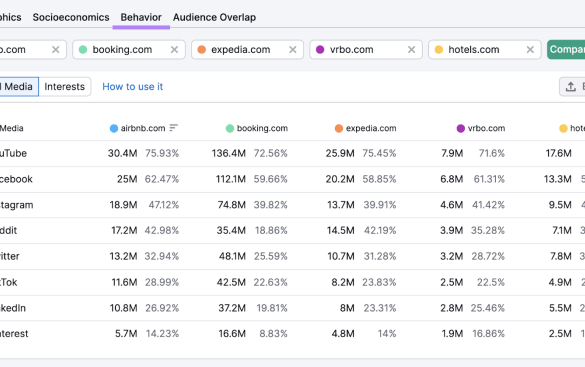Screen dimensions: 585x367
Task: Click the orange dot in expedia.com column header
Action: coord(339,128)
